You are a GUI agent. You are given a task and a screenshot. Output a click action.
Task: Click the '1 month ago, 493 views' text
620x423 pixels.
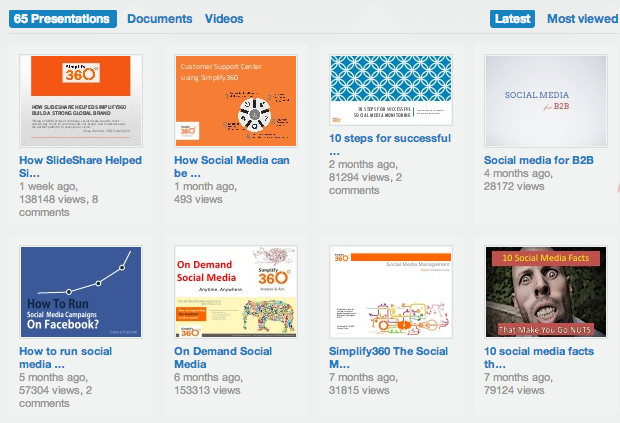coord(205,193)
